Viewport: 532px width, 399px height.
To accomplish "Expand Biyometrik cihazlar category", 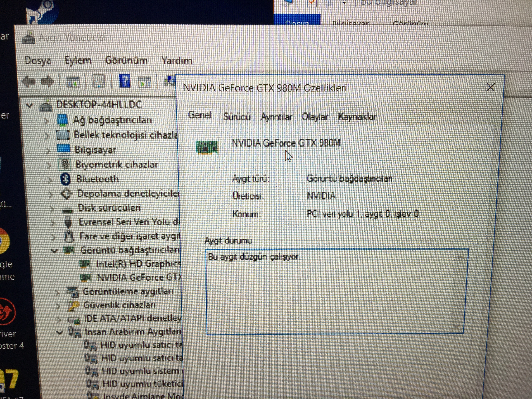I will pyautogui.click(x=49, y=165).
